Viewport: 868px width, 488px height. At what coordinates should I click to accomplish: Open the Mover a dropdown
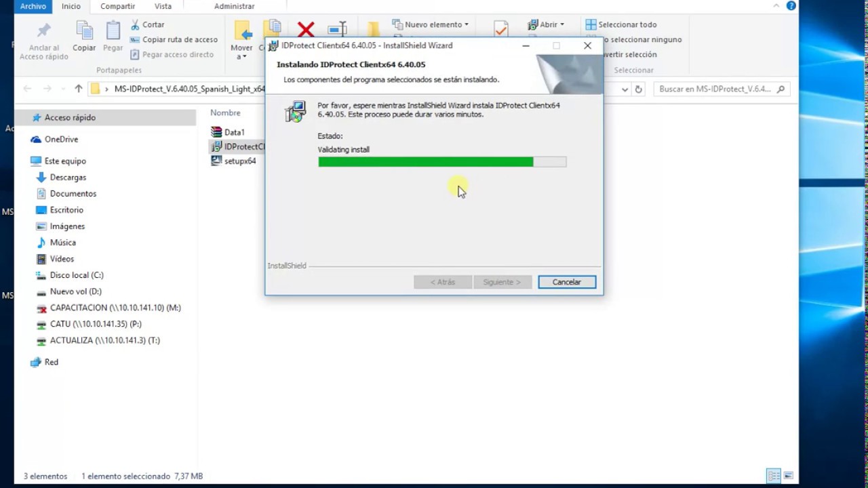pos(242,39)
